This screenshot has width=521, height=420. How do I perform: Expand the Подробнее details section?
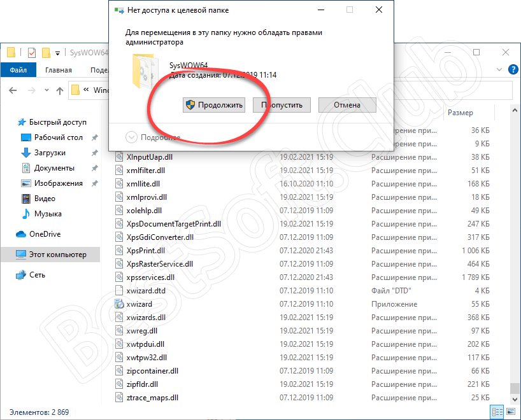pos(132,137)
